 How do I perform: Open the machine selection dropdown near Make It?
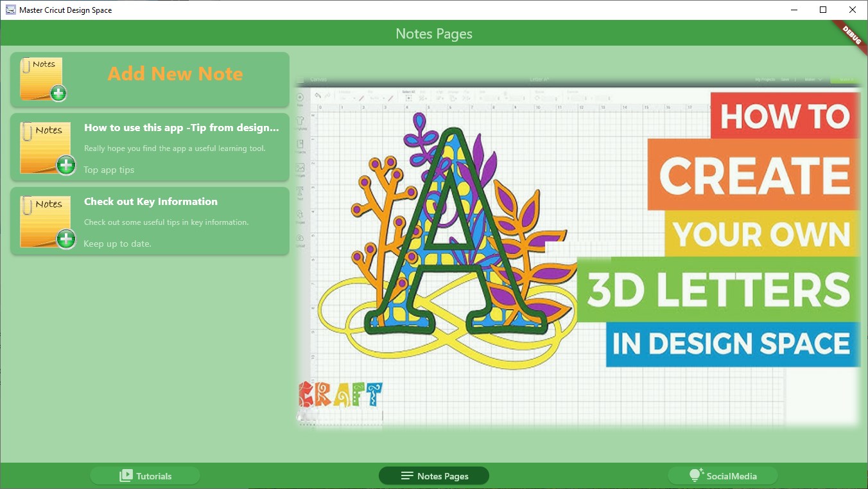click(814, 79)
